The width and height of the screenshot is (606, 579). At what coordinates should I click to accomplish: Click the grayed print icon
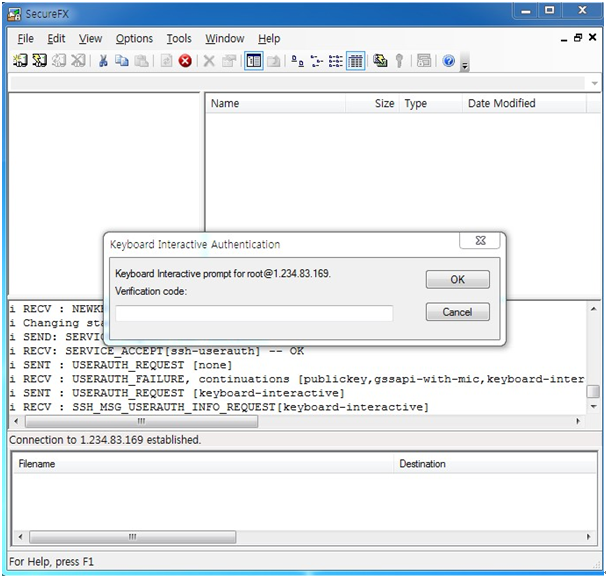(424, 61)
